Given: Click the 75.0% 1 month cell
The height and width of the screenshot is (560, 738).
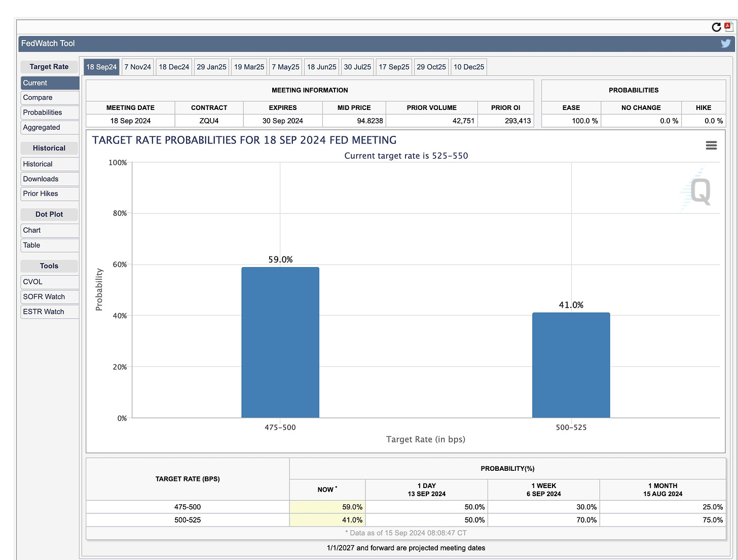Looking at the screenshot, I should pyautogui.click(x=662, y=520).
